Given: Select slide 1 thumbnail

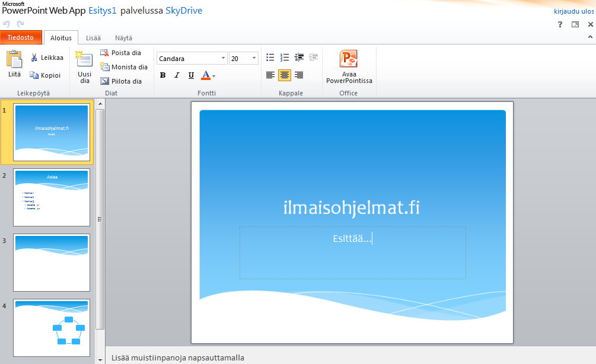Looking at the screenshot, I should click(52, 132).
